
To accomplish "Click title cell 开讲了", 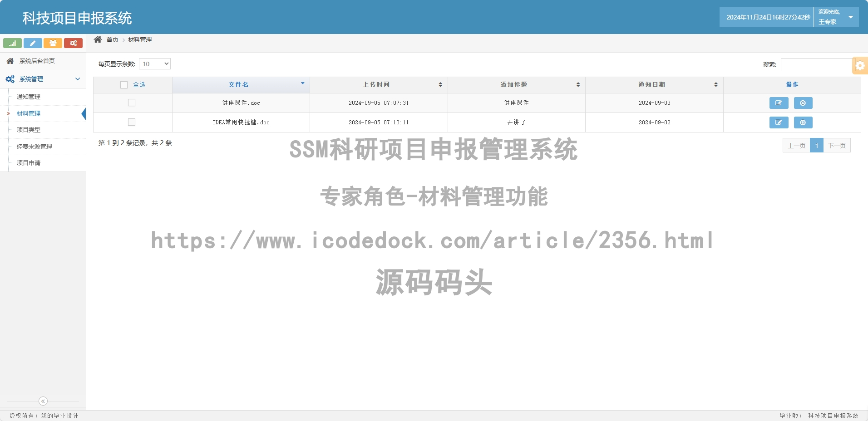I will pos(517,122).
